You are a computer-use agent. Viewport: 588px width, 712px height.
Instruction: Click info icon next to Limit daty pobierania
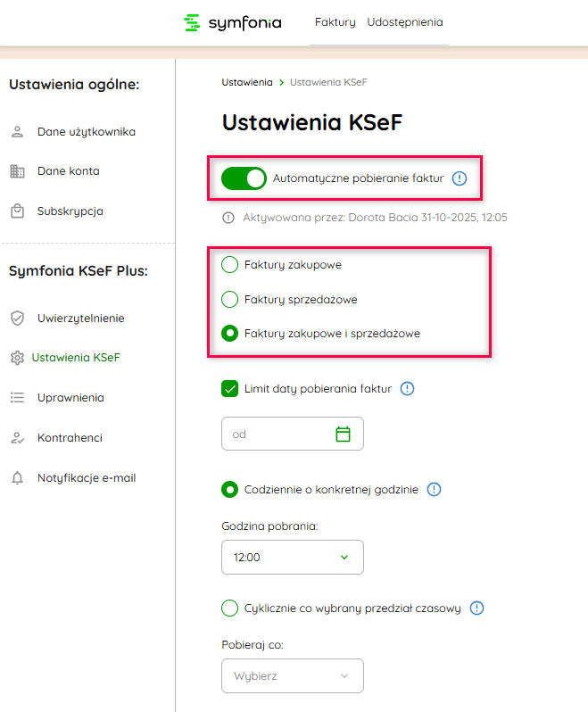click(408, 388)
